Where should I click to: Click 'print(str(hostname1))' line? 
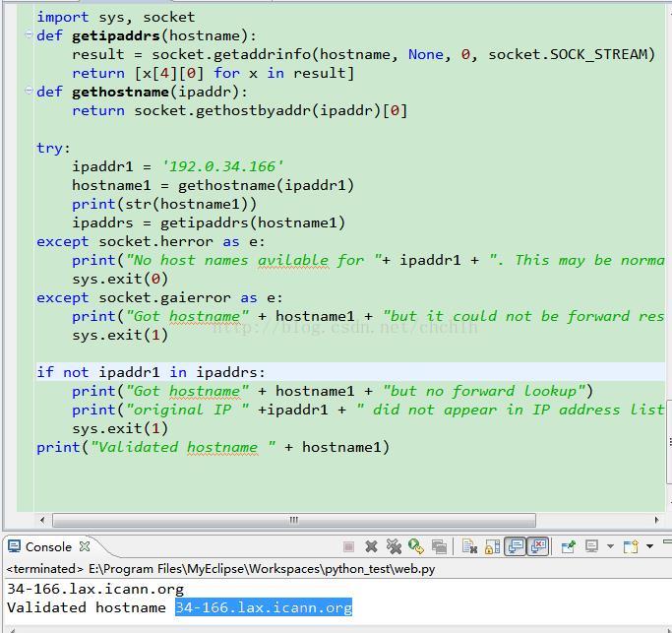[x=164, y=204]
